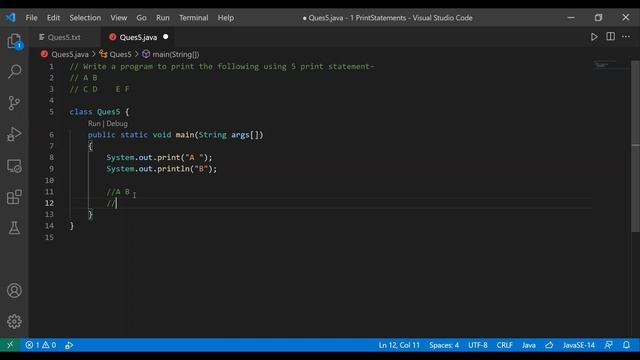This screenshot has height=360, width=640.
Task: Click the public static void main line
Action: [x=176, y=135]
